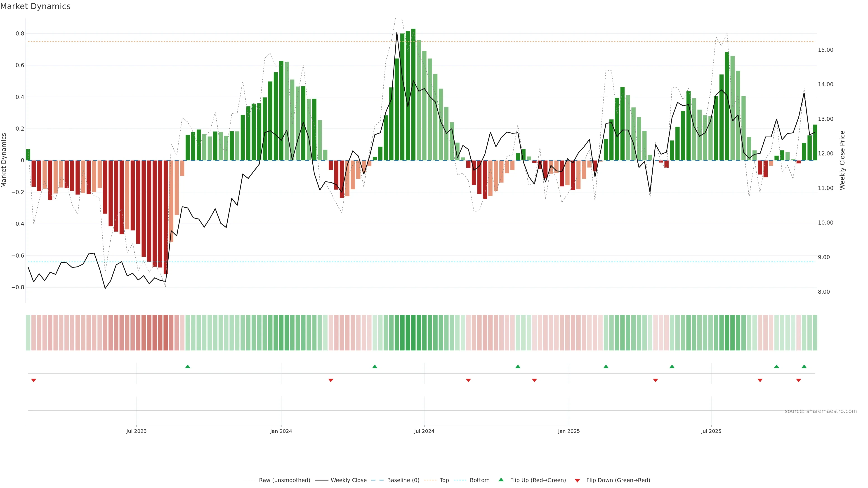Click the Jan 2025 x-axis label
The height and width of the screenshot is (488, 868).
(x=568, y=431)
